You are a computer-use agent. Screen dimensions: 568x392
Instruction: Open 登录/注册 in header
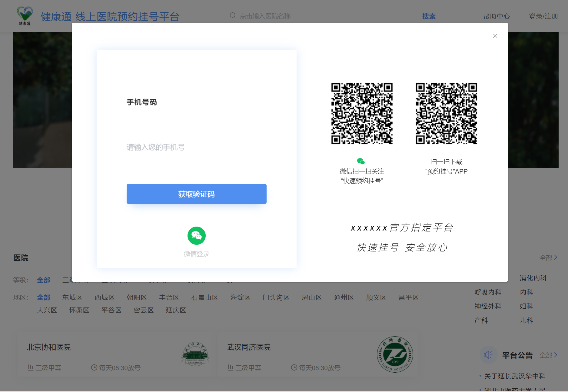[x=543, y=16]
